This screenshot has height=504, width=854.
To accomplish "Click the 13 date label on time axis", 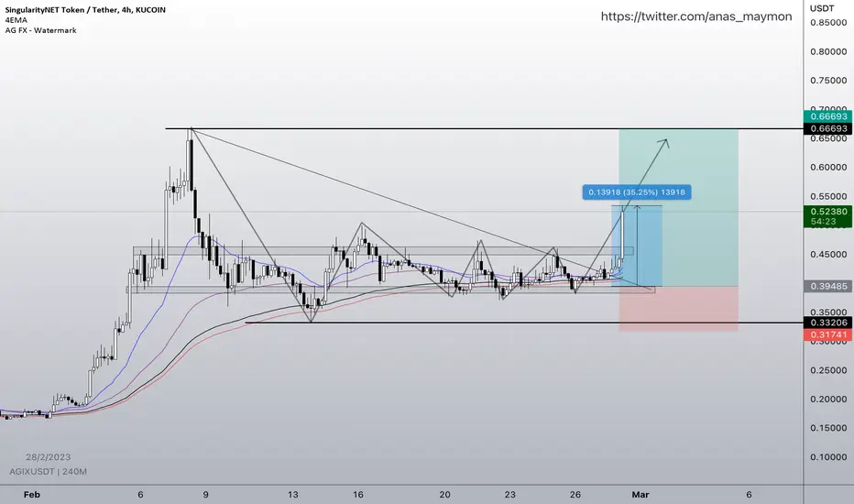I will (292, 494).
